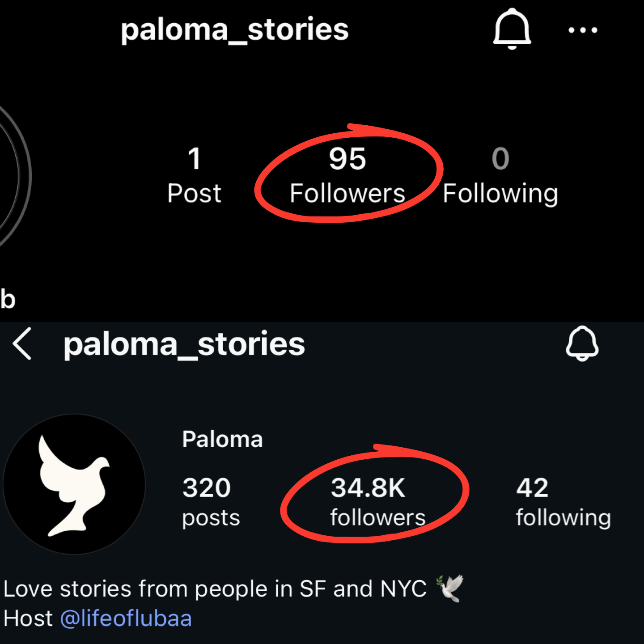Tap the dove emoji in the bio
The image size is (644, 644).
click(450, 588)
